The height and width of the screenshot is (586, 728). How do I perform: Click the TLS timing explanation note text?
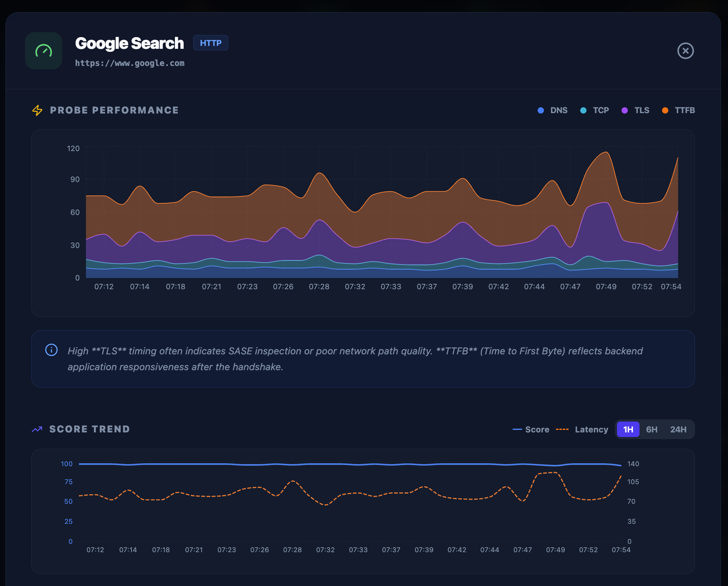(x=355, y=359)
